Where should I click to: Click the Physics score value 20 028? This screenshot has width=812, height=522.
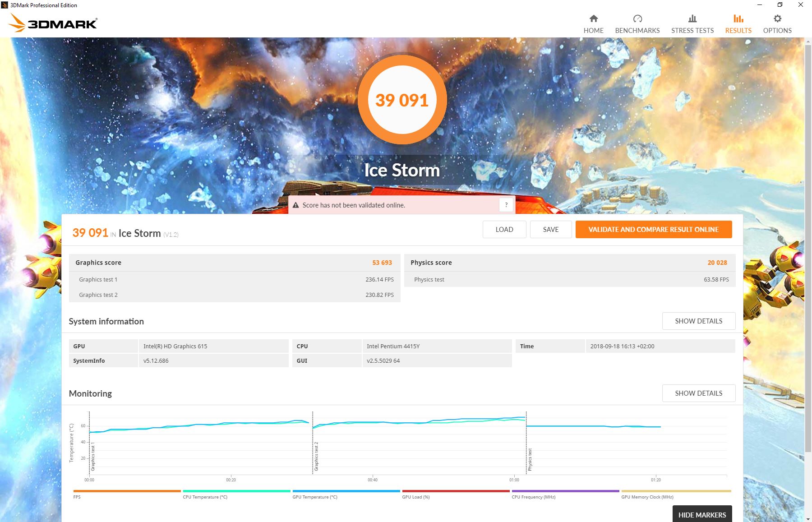point(717,263)
